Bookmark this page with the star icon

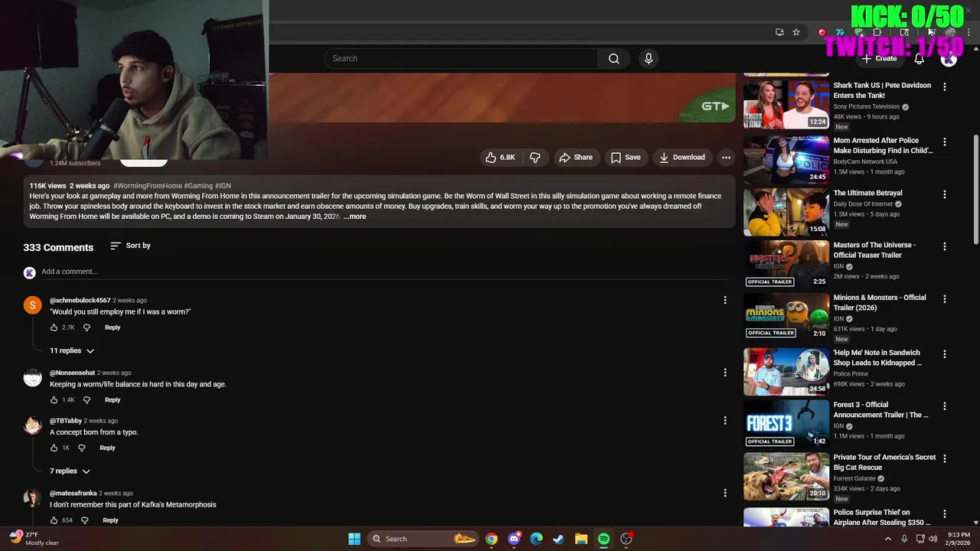[796, 32]
